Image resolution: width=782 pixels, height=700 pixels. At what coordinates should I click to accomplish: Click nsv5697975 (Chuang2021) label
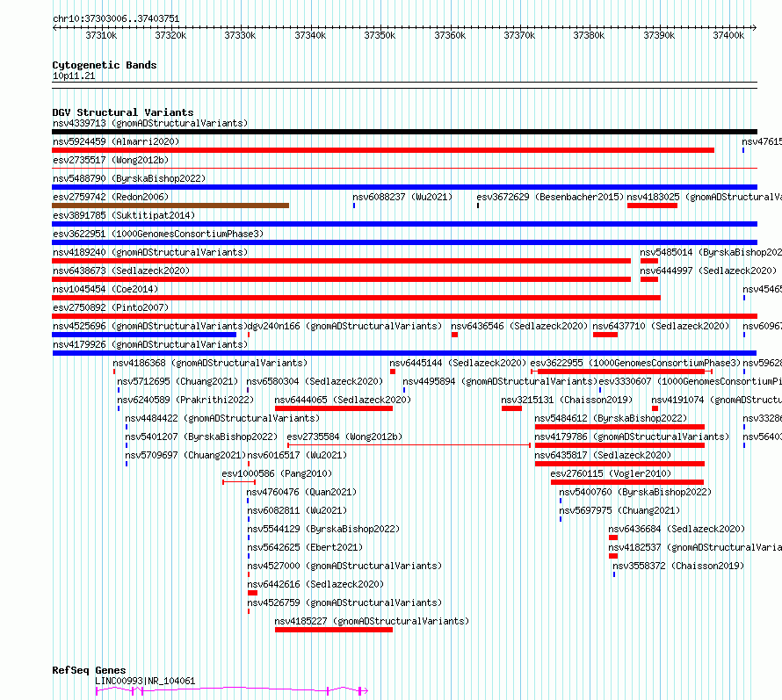pyautogui.click(x=619, y=510)
